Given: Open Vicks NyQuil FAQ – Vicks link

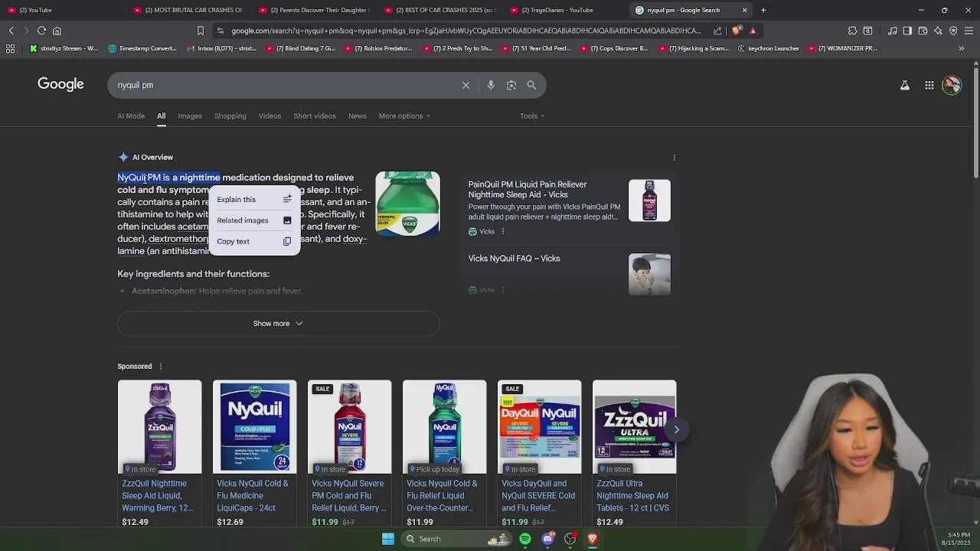Looking at the screenshot, I should 514,259.
